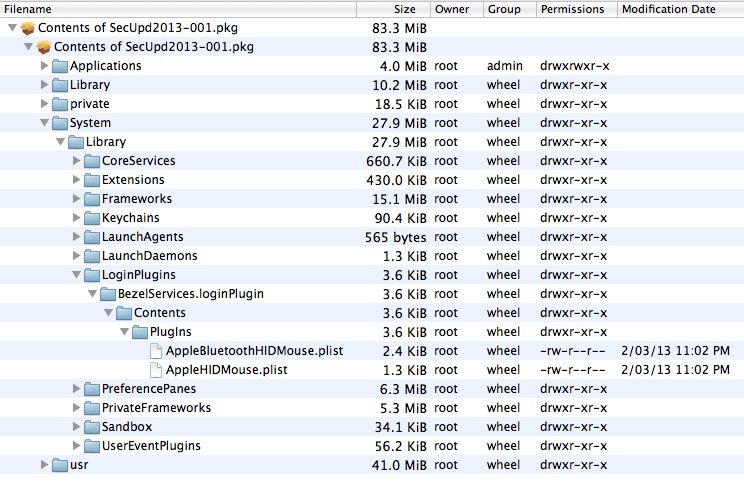The height and width of the screenshot is (490, 744).
Task: Select the Sandbox row label
Action: click(127, 426)
